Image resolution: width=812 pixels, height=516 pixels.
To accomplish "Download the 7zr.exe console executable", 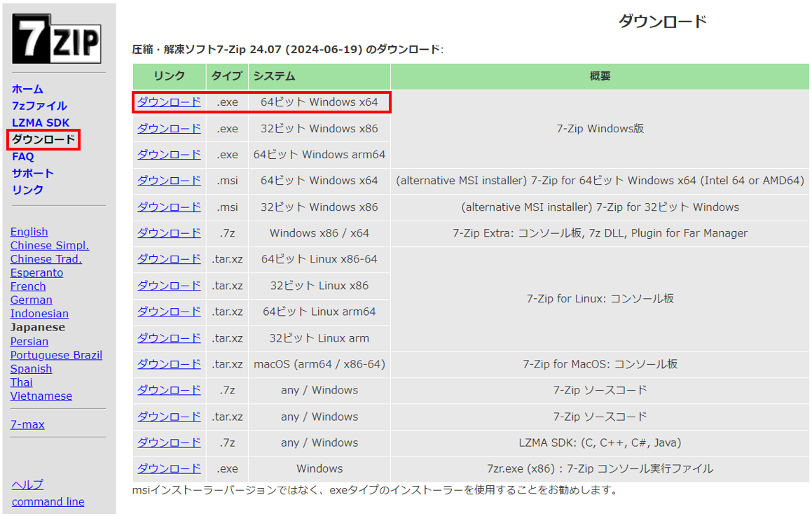I will click(x=169, y=468).
